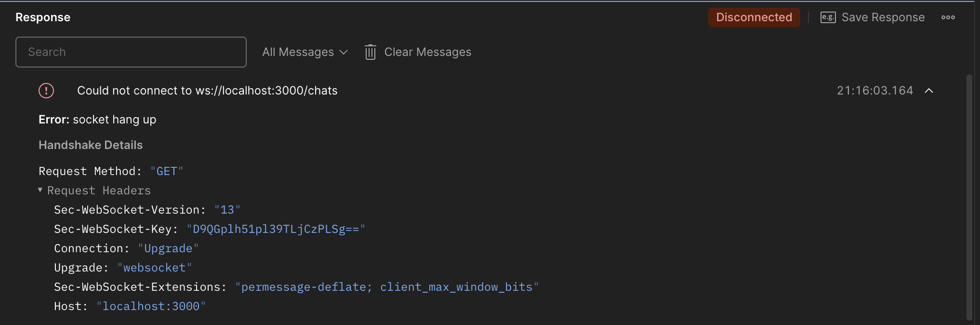980x325 pixels.
Task: Collapse the Request Headers disclosure triangle
Action: [x=40, y=190]
